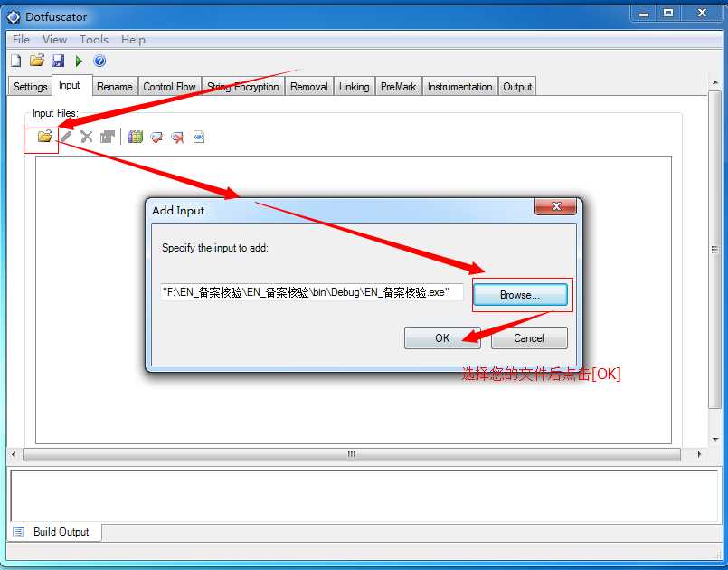The height and width of the screenshot is (570, 728).
Task: Click the vertical scrollbar thumb
Action: coord(715,250)
